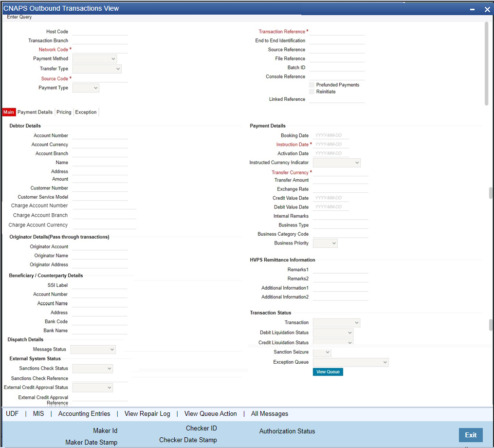
Task: Click the Charge Account Number field
Action: click(104, 205)
